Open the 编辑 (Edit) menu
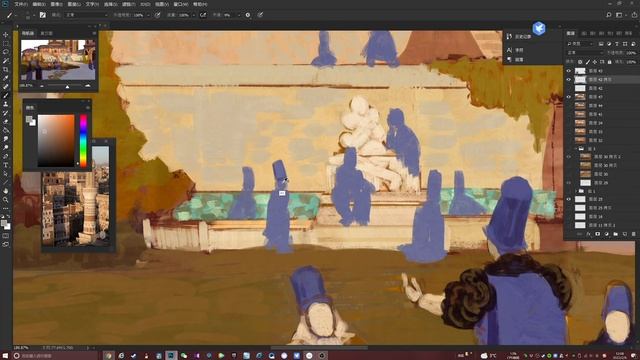The image size is (640, 360). pos(38,4)
